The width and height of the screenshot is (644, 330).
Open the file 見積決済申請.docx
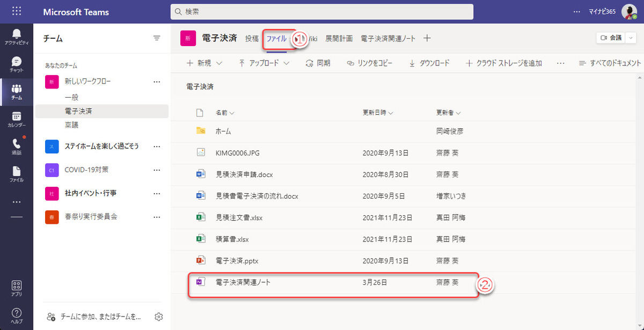click(x=244, y=174)
